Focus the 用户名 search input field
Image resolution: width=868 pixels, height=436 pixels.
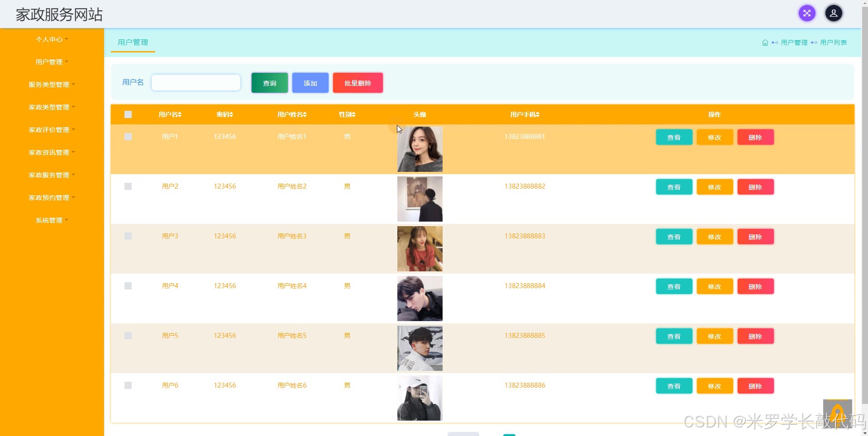click(196, 82)
